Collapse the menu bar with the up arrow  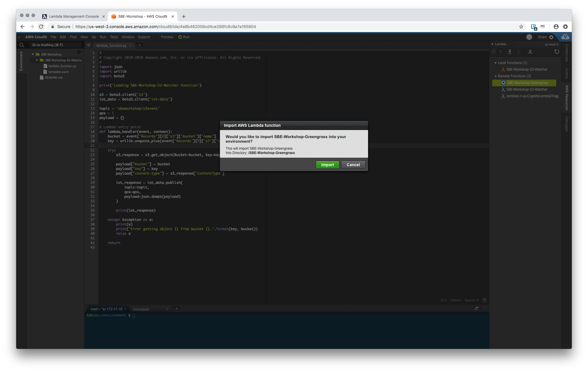point(19,37)
